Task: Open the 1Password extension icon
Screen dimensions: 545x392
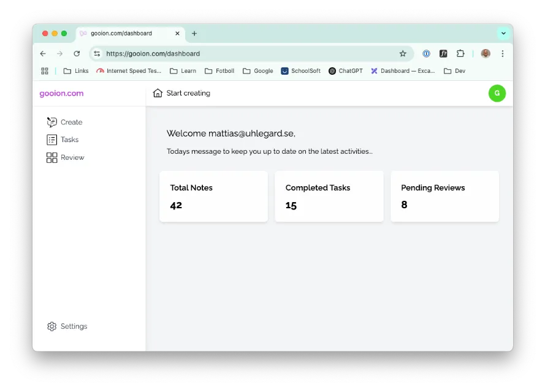Action: [426, 53]
